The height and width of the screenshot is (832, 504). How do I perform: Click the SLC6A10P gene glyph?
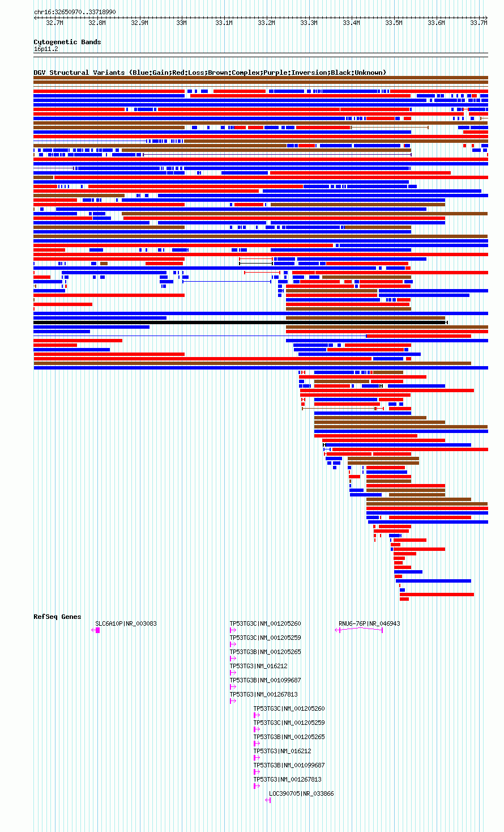click(96, 630)
